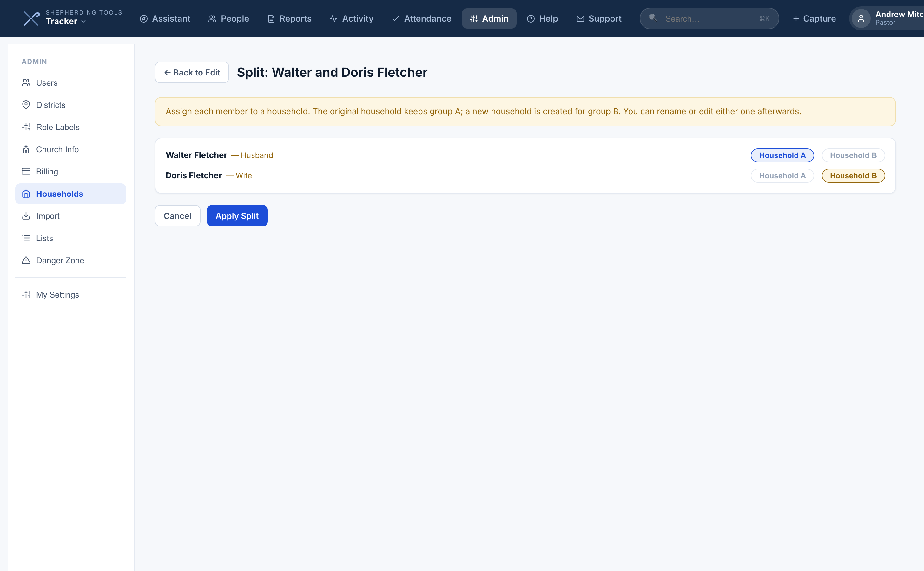Click the Reports document icon
The height and width of the screenshot is (571, 924).
click(271, 18)
